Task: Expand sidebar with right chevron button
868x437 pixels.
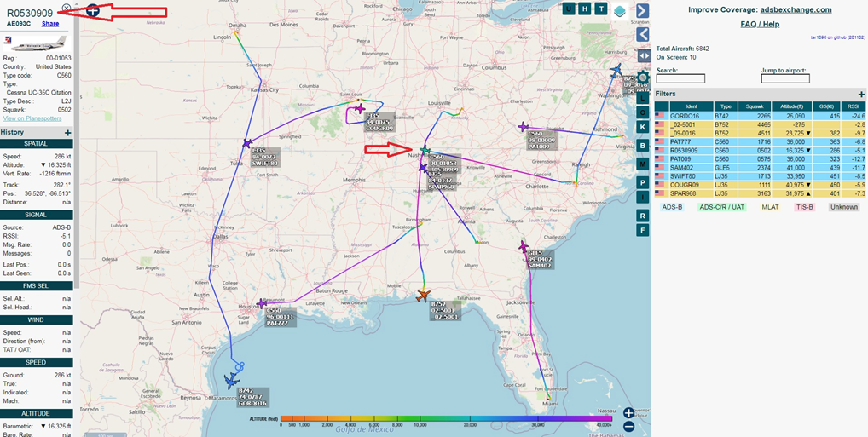Action: tap(642, 10)
